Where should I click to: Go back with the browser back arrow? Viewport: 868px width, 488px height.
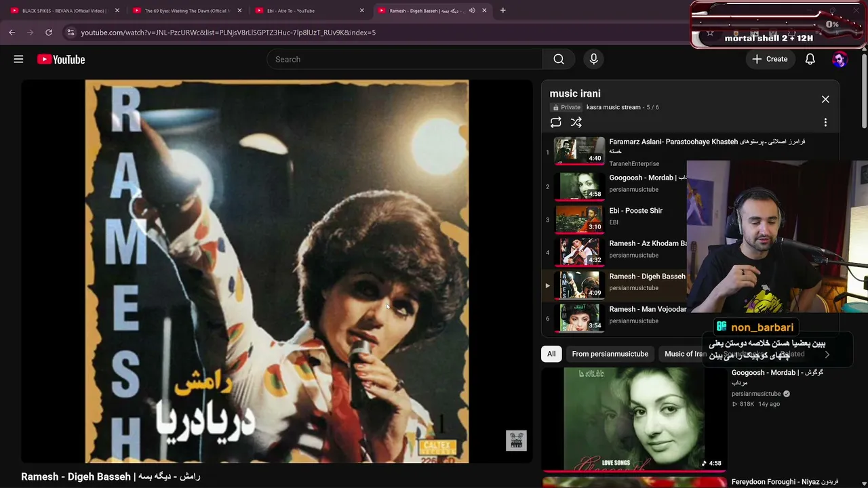point(12,32)
